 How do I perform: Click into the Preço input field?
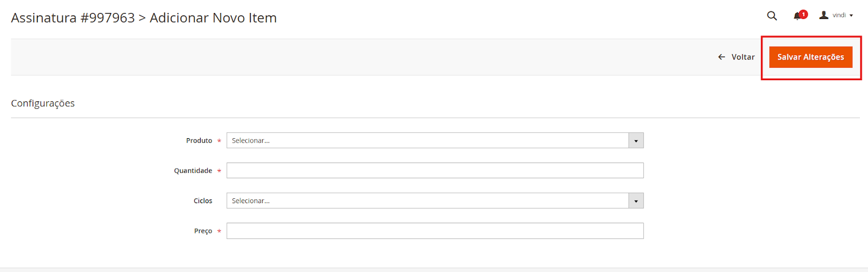click(x=435, y=231)
